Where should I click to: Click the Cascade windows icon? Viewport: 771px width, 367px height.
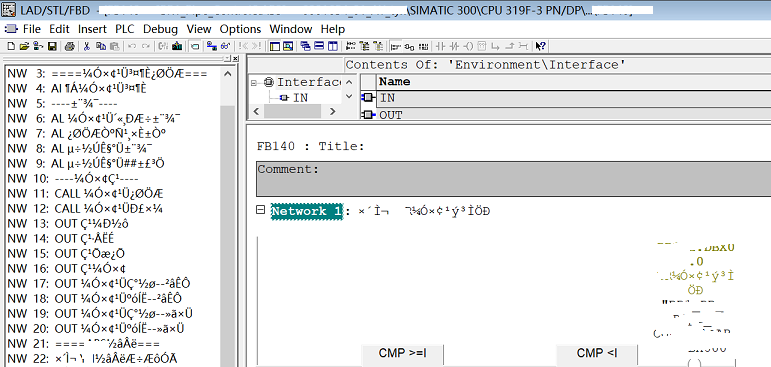click(305, 46)
